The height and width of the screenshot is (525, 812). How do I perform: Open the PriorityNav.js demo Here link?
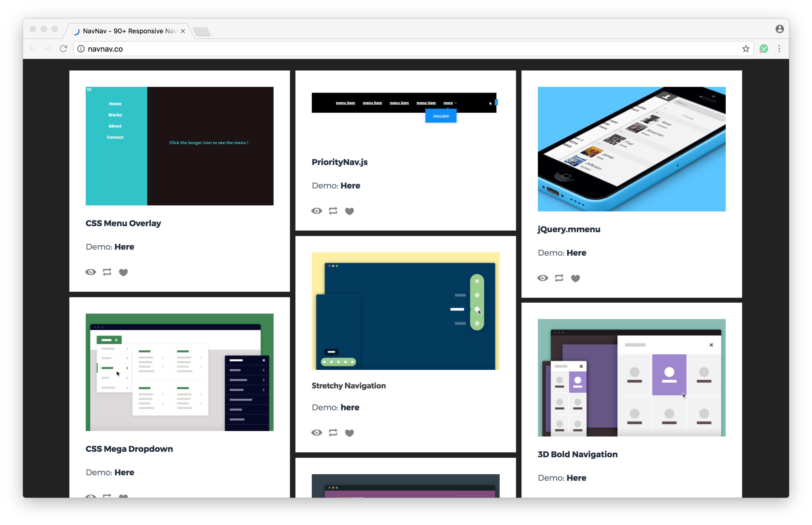(350, 186)
